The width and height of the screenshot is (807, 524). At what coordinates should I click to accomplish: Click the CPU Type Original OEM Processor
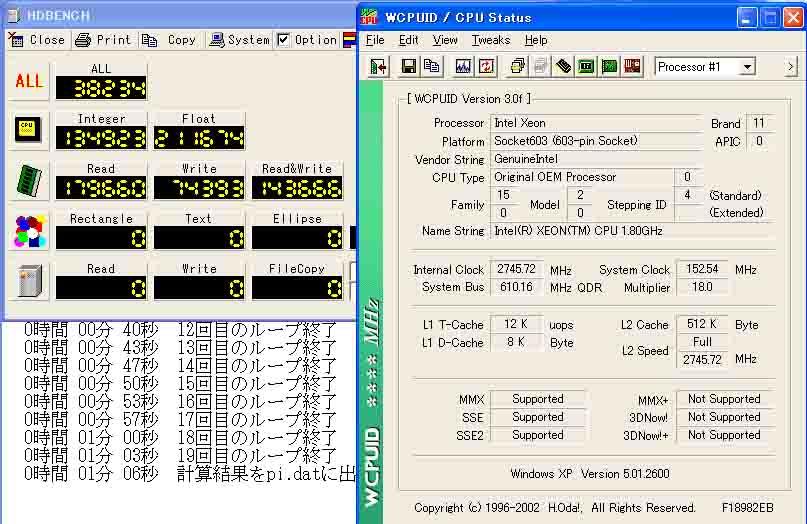click(581, 177)
